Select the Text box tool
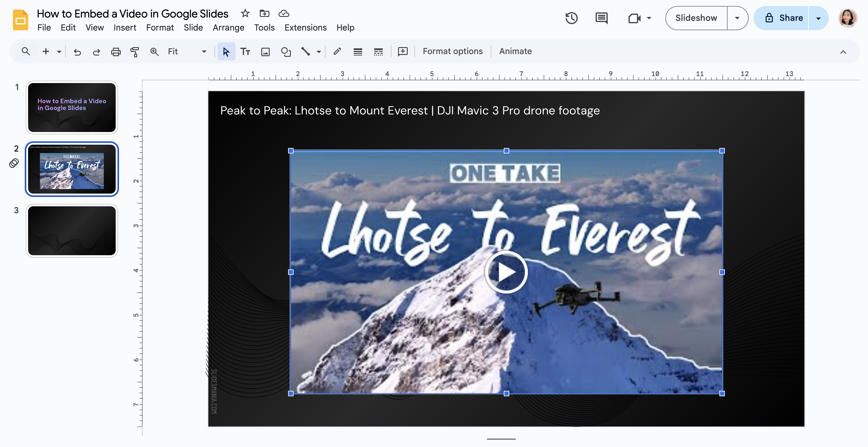Image resolution: width=868 pixels, height=447 pixels. pyautogui.click(x=245, y=52)
